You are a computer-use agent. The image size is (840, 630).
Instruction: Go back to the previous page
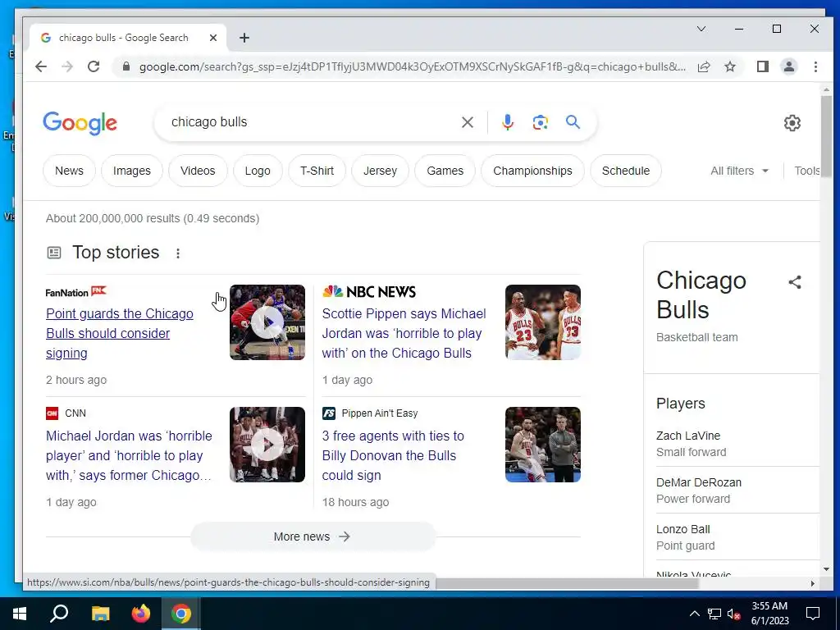point(41,66)
